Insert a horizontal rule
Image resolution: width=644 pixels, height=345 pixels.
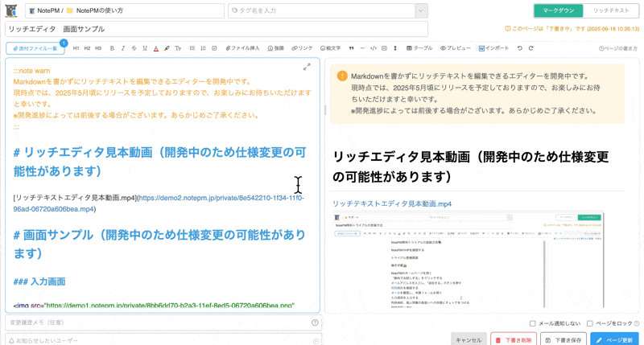pos(362,48)
